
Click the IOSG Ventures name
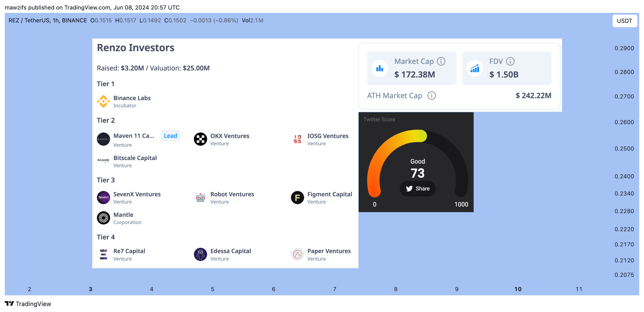click(327, 136)
